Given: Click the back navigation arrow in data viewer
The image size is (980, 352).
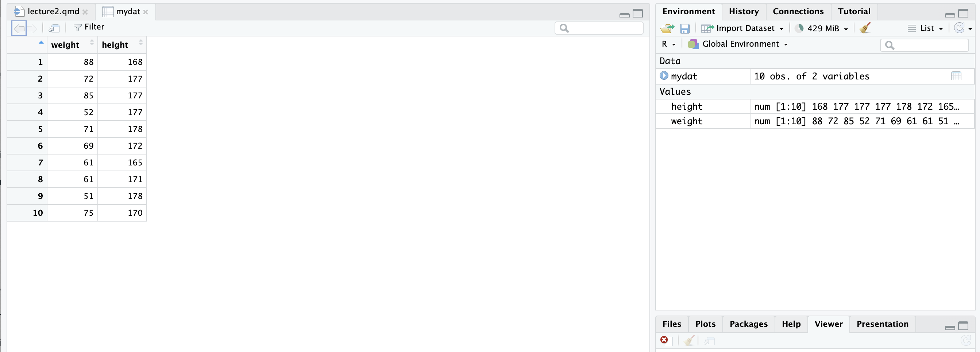Looking at the screenshot, I should pos(19,28).
